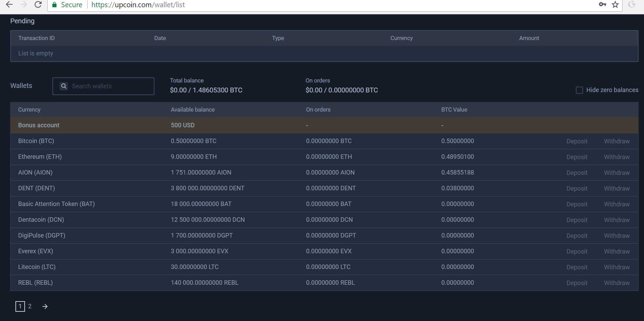This screenshot has width=644, height=321.
Task: Open page 2 of the wallet list
Action: (x=30, y=306)
